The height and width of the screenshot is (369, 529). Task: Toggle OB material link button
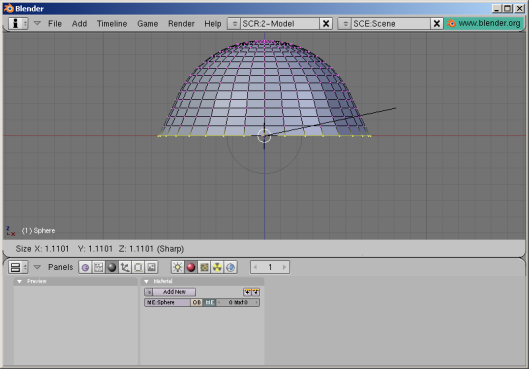pos(196,302)
